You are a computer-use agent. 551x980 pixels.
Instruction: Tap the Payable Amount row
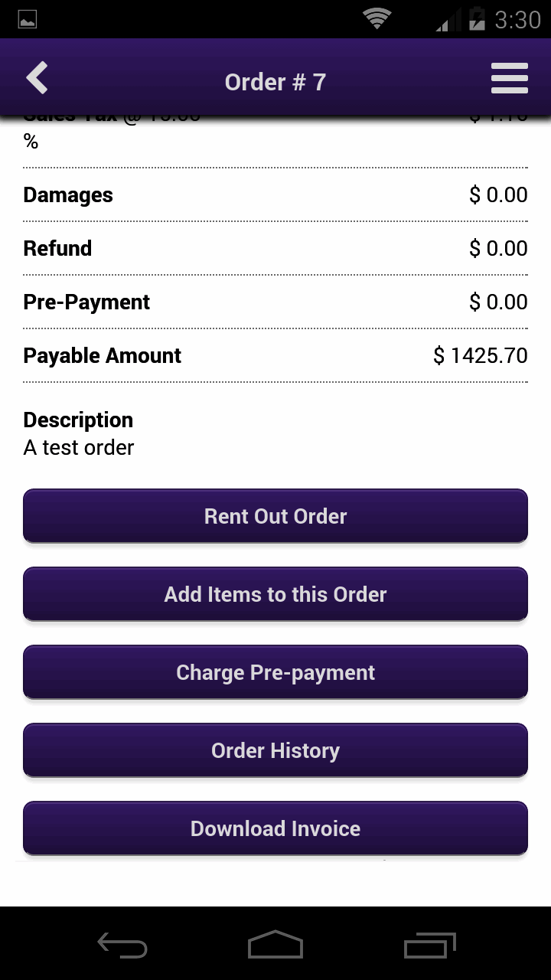(x=275, y=355)
